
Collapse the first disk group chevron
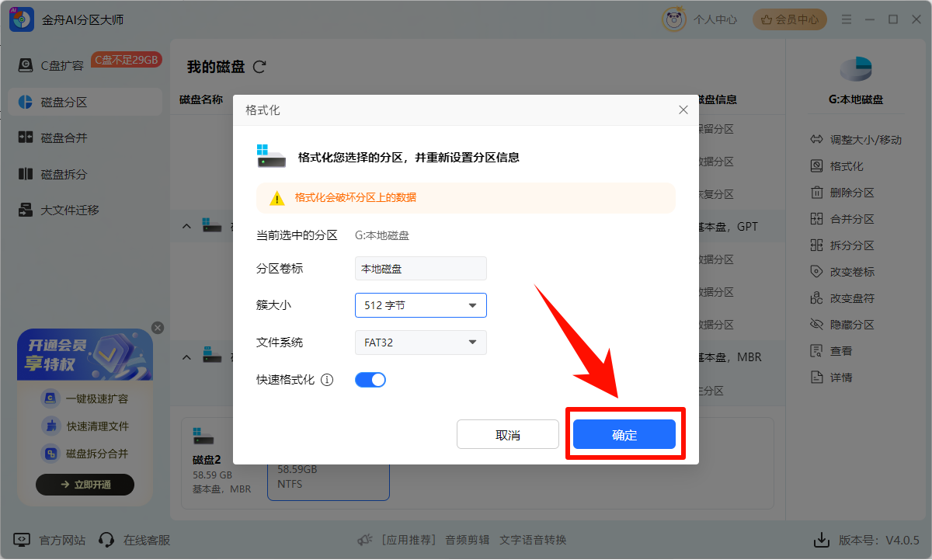coord(186,226)
